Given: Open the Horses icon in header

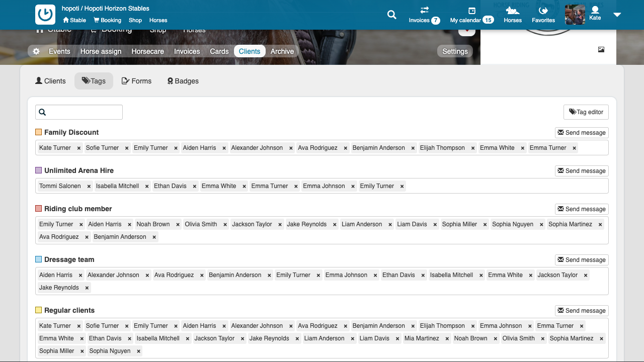Looking at the screenshot, I should pos(513,15).
